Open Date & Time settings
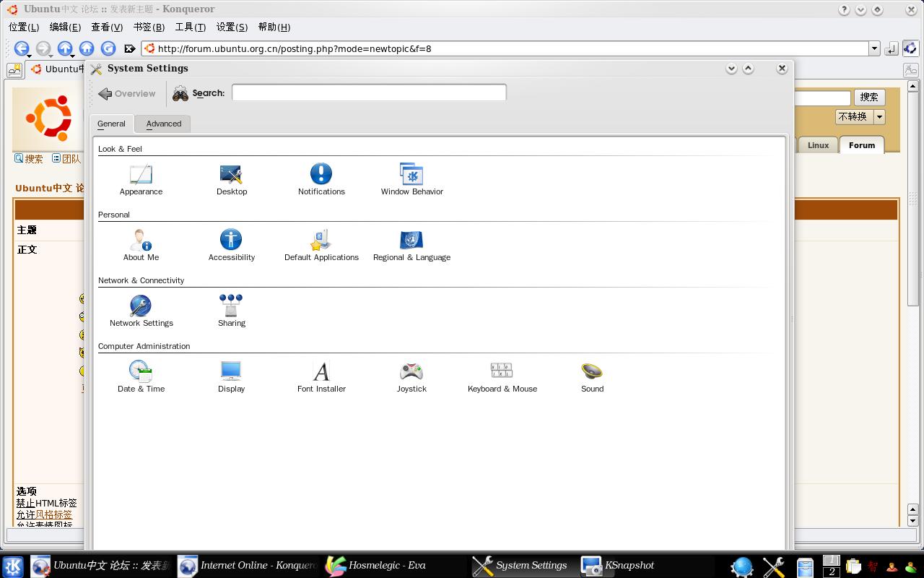This screenshot has width=924, height=578. (x=141, y=377)
